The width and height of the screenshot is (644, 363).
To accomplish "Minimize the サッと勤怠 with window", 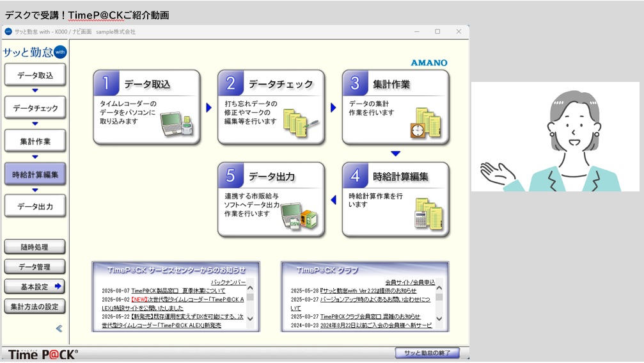I will point(417,31).
